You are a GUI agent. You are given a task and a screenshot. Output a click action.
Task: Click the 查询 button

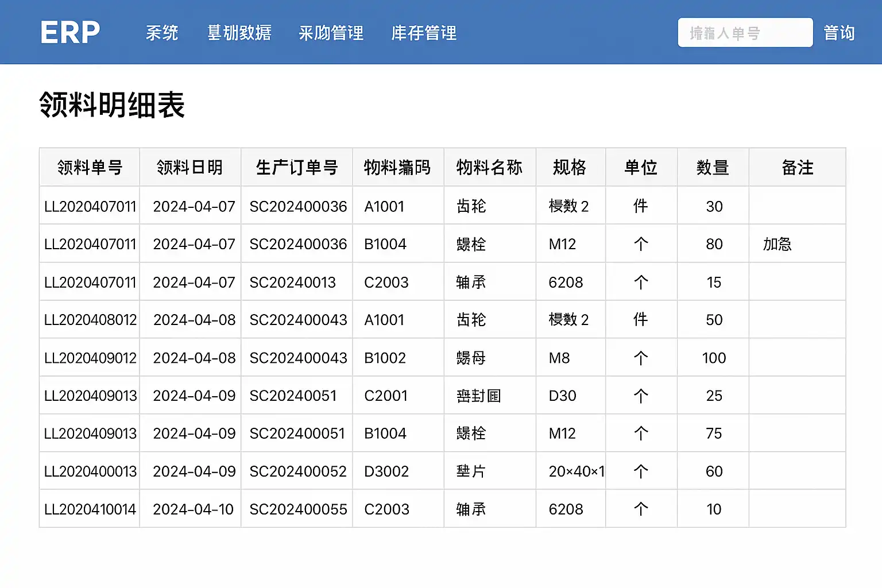point(839,33)
